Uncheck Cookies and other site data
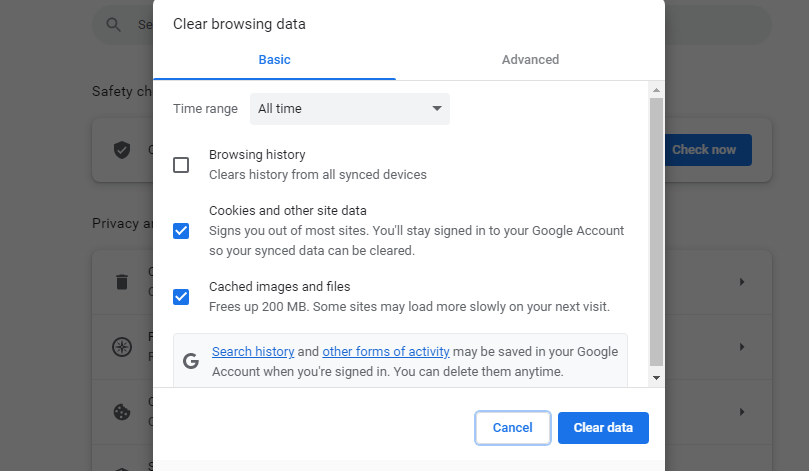 [181, 231]
